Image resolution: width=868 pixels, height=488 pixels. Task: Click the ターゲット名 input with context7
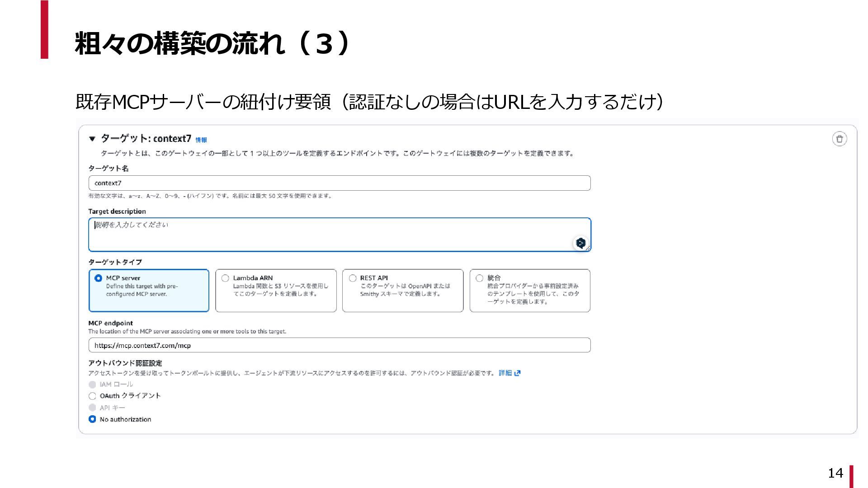pyautogui.click(x=339, y=183)
